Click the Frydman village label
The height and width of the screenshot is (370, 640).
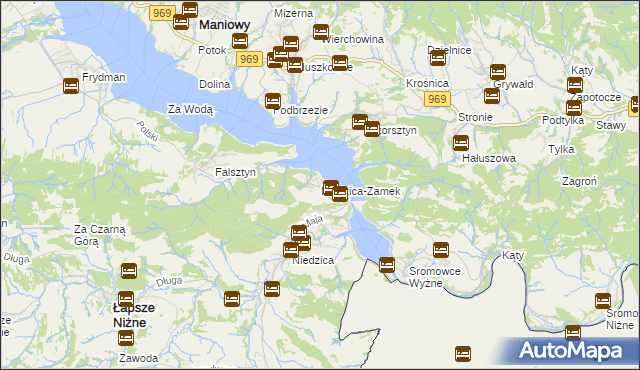coord(104,78)
